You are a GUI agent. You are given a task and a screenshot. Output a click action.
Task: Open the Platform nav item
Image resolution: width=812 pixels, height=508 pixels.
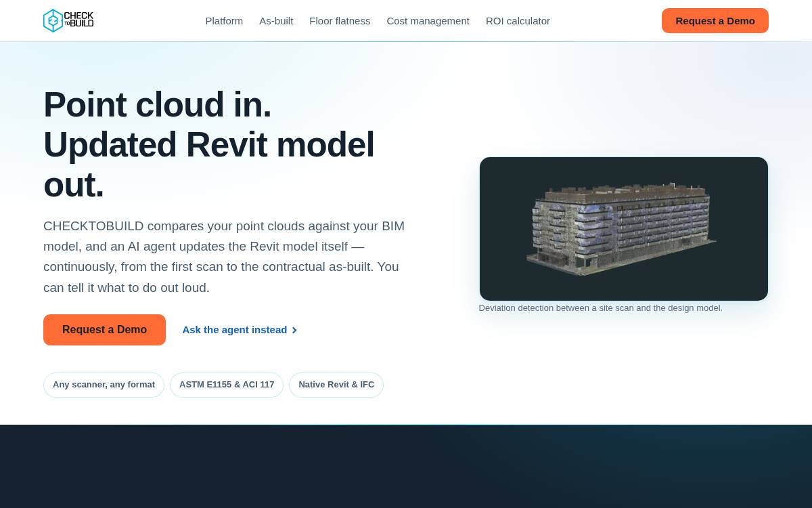(x=224, y=21)
